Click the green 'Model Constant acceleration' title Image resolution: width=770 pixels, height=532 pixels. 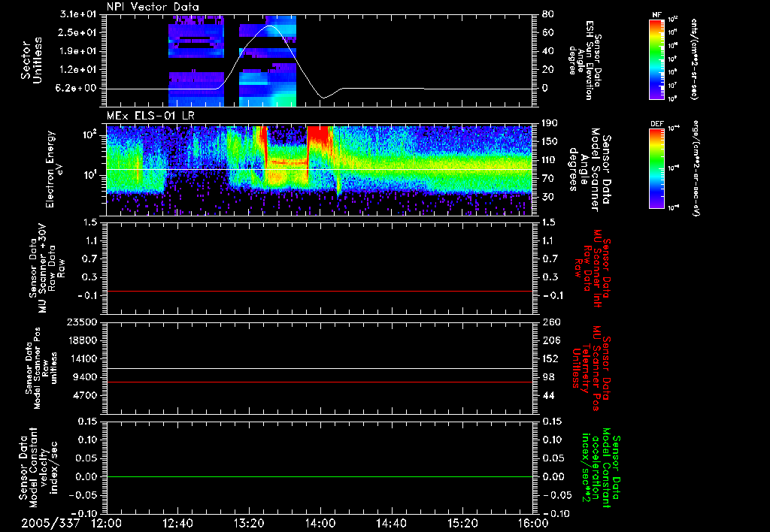(600, 467)
